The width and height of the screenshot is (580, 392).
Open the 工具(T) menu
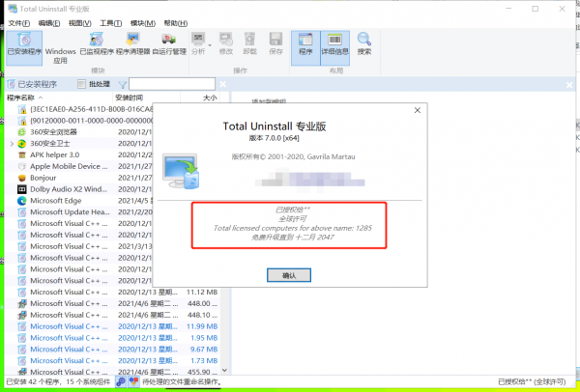111,23
